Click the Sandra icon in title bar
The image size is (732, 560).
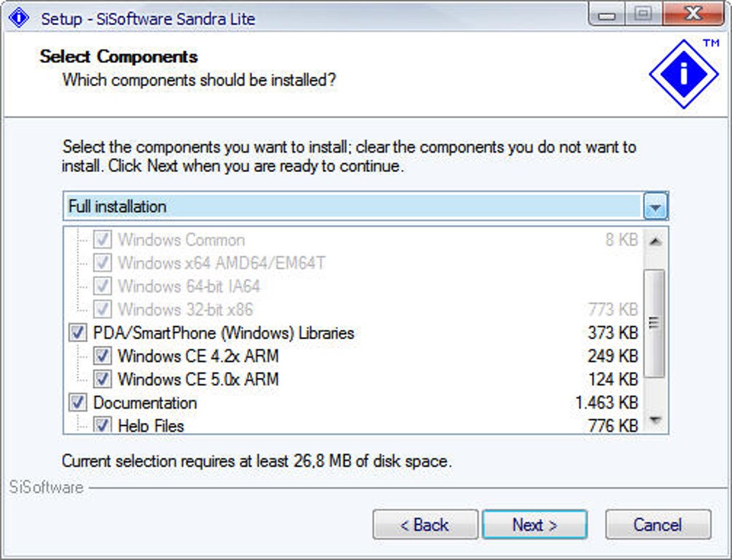[x=19, y=18]
